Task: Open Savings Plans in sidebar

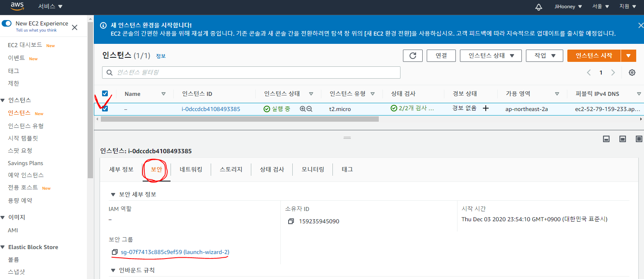Action: point(25,163)
